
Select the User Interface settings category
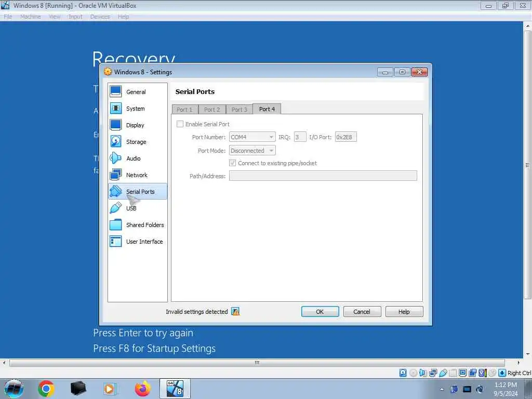[x=137, y=241]
